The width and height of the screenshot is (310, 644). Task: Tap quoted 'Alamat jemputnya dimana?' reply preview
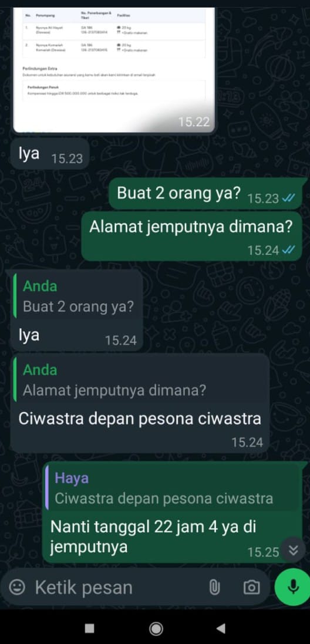coord(140,379)
